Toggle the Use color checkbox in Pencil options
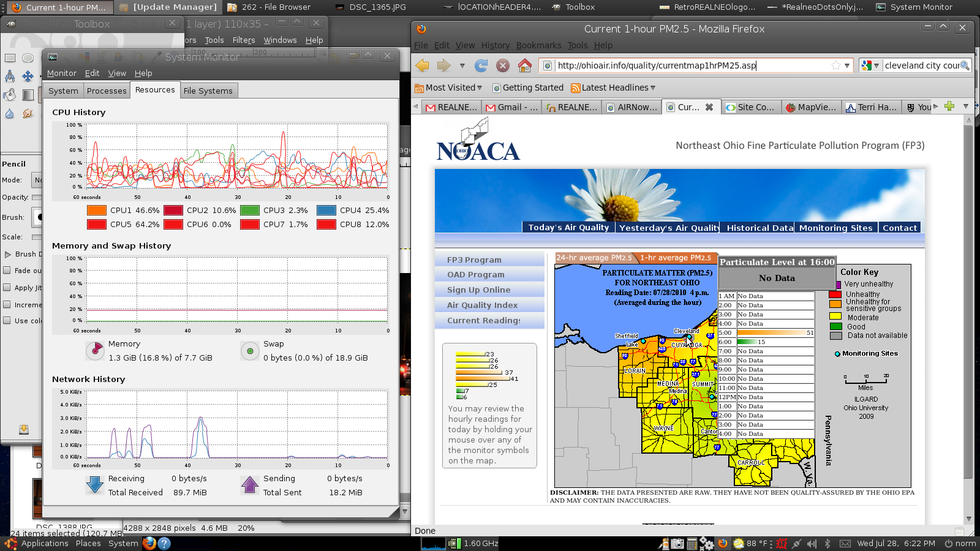Screen dimensions: 980x551 click(x=7, y=320)
